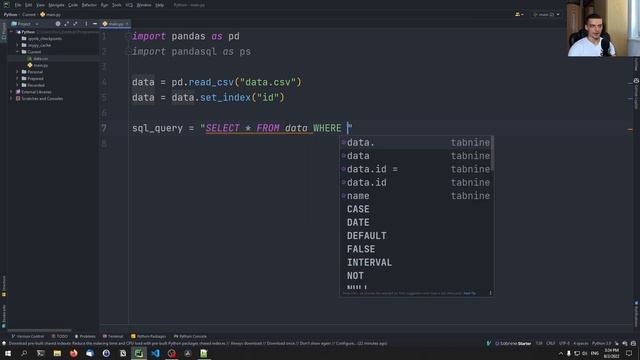
Task: Open the Python Console tool window
Action: tap(190, 336)
